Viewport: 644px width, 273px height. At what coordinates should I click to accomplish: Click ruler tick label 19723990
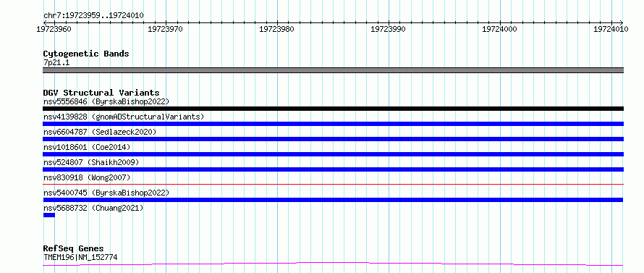(388, 29)
